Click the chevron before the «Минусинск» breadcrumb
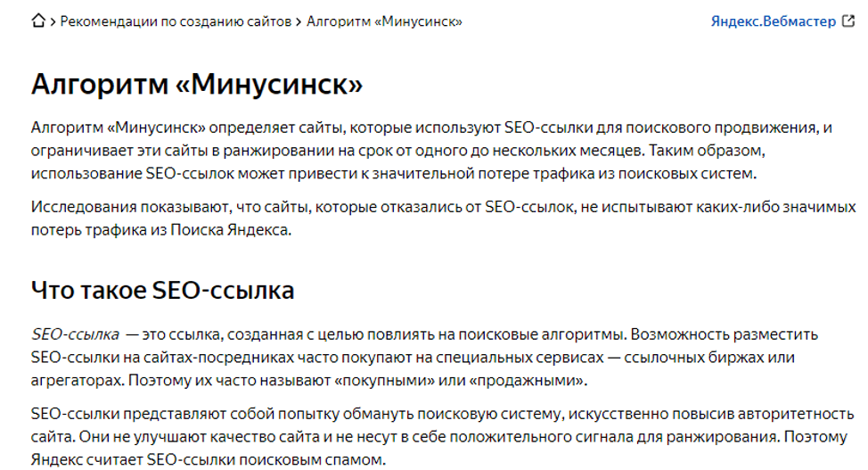This screenshot has width=868, height=470. click(299, 21)
